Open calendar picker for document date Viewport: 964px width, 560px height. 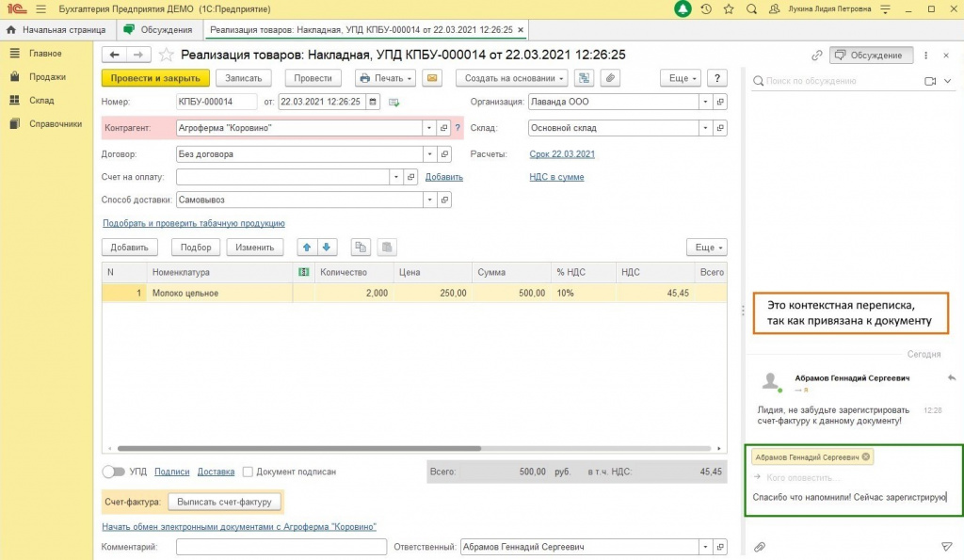(x=373, y=102)
